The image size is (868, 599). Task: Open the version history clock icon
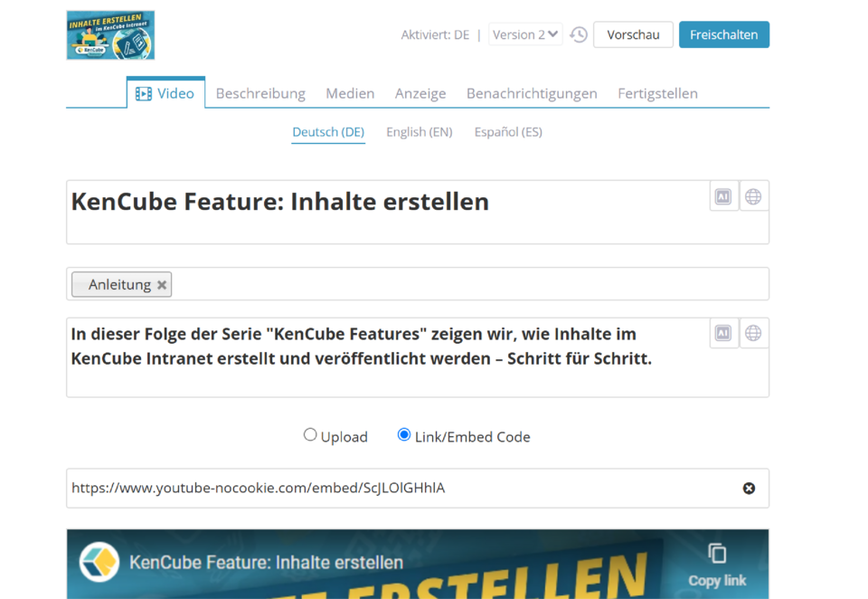(x=579, y=35)
